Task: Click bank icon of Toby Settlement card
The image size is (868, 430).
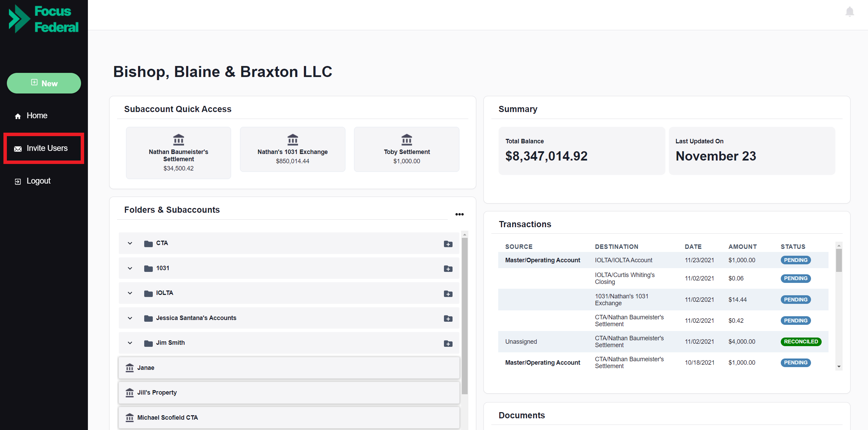Action: tap(407, 140)
